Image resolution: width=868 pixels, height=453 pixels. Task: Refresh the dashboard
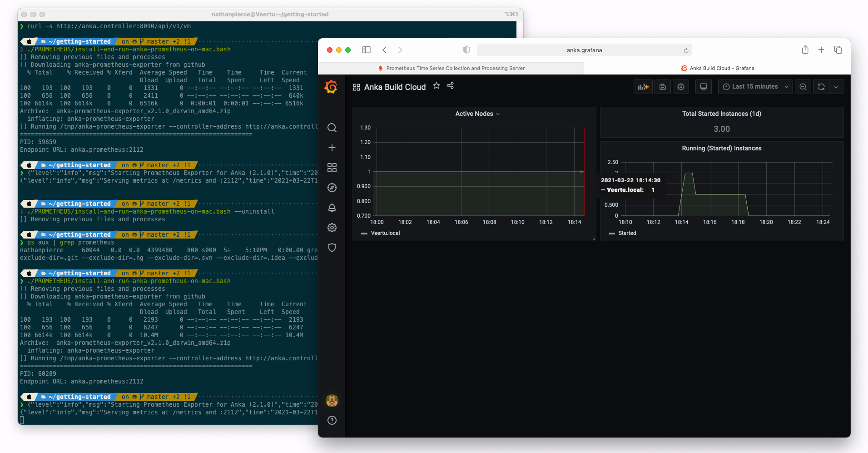point(821,87)
